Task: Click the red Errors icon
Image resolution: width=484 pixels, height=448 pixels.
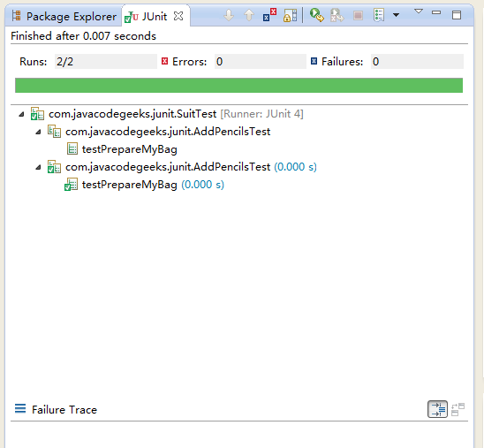Action: [165, 61]
